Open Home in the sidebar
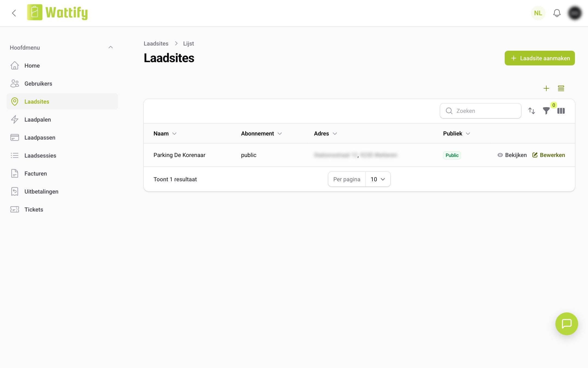The height and width of the screenshot is (368, 588). click(x=62, y=66)
